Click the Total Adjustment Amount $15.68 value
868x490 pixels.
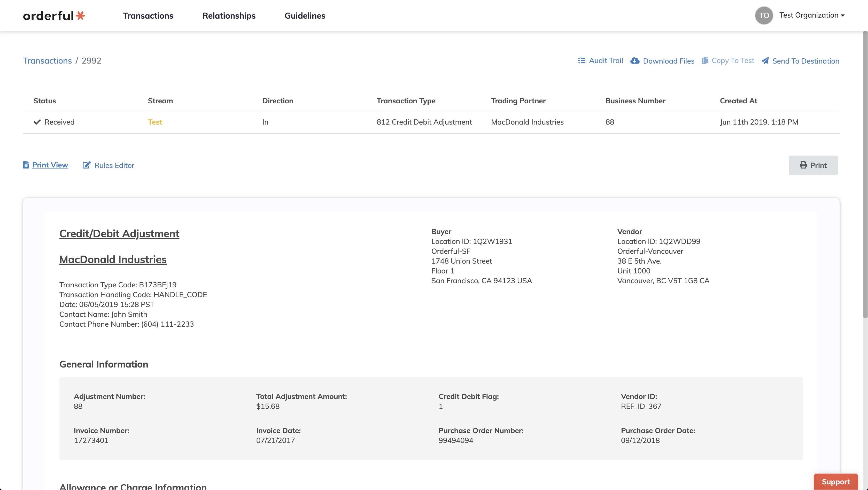pos(268,406)
